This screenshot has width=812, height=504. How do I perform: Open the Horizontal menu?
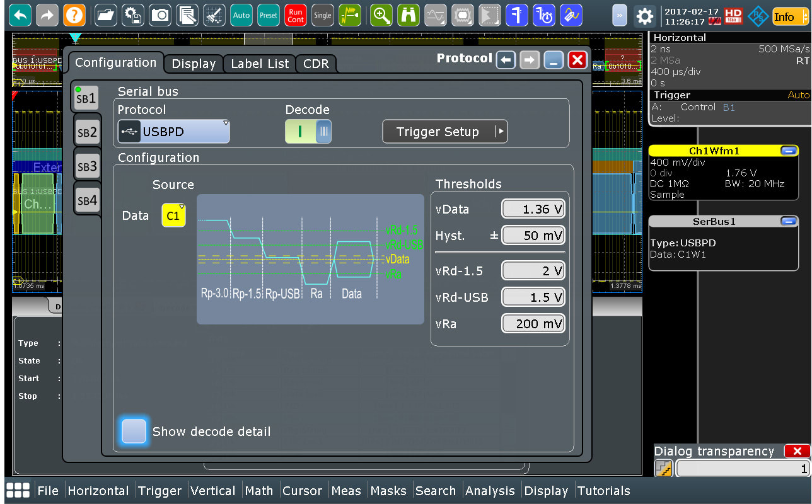pyautogui.click(x=98, y=491)
